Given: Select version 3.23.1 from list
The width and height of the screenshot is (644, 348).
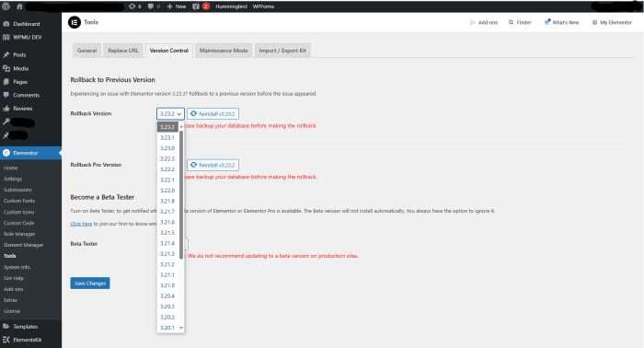Looking at the screenshot, I should 167,138.
